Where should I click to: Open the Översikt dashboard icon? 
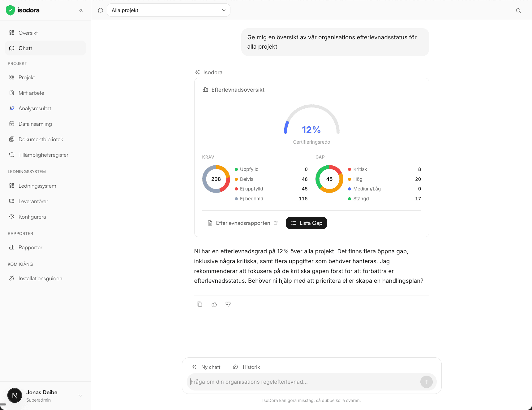tap(12, 33)
